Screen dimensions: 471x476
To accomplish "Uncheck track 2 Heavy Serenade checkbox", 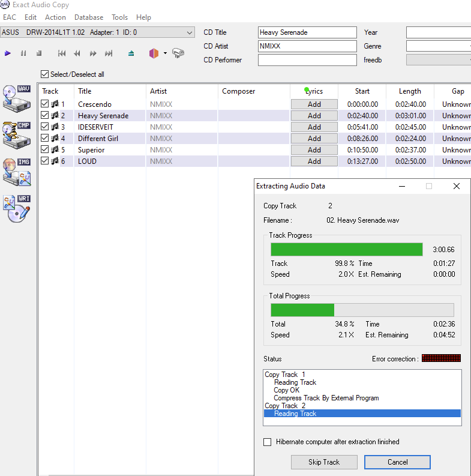I will [x=44, y=115].
